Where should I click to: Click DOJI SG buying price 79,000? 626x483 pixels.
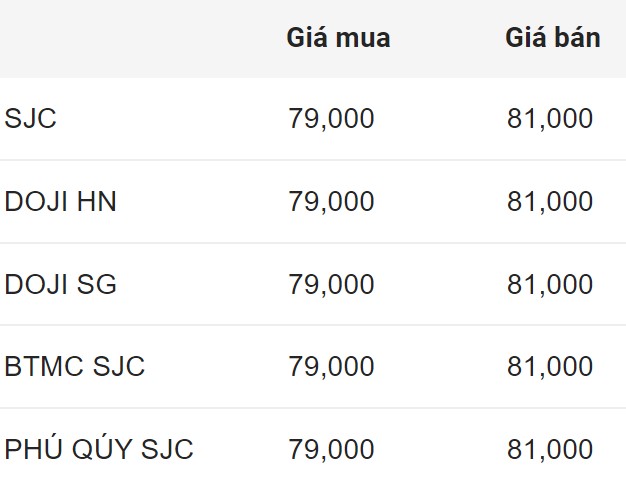(x=331, y=285)
